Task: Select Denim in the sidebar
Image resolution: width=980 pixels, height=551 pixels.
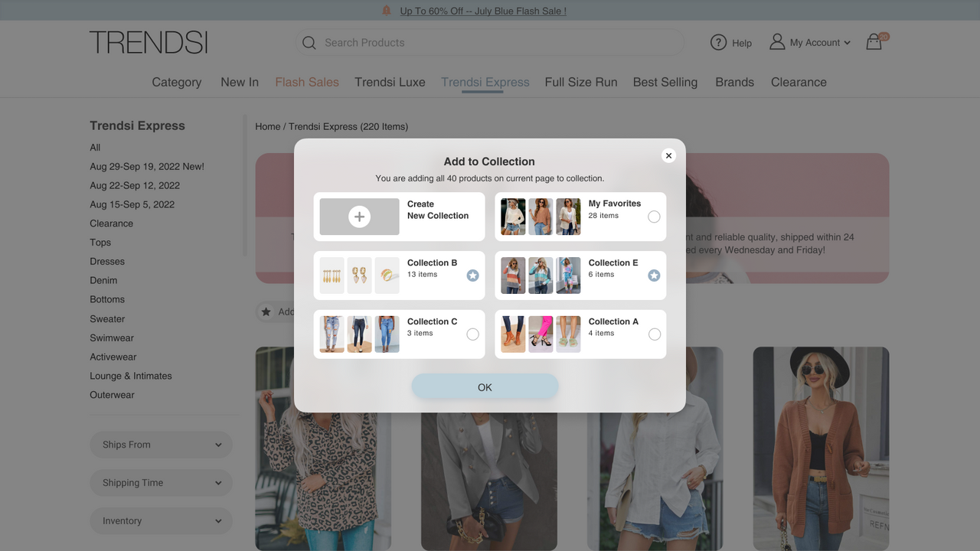Action: [103, 281]
